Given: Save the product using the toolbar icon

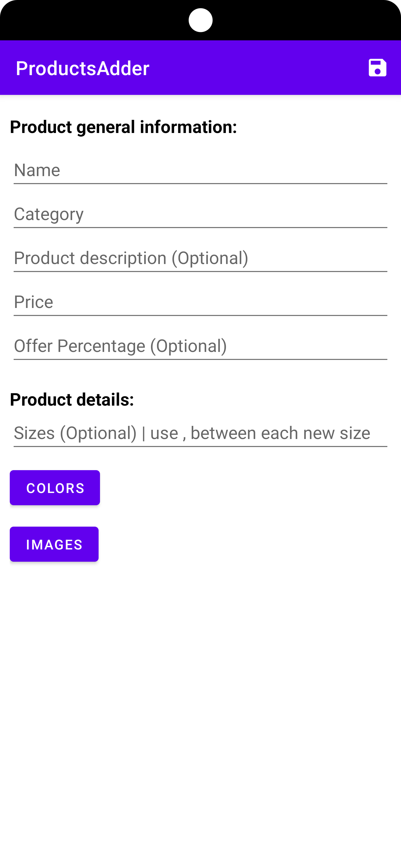Looking at the screenshot, I should click(x=377, y=68).
